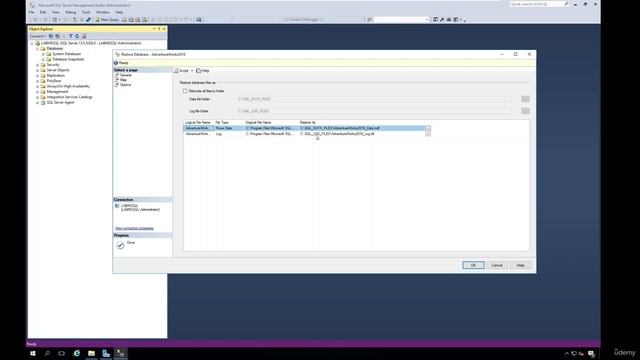
Task: Click the LABMSSQL server node icon in Object Explorer
Action: [38, 43]
